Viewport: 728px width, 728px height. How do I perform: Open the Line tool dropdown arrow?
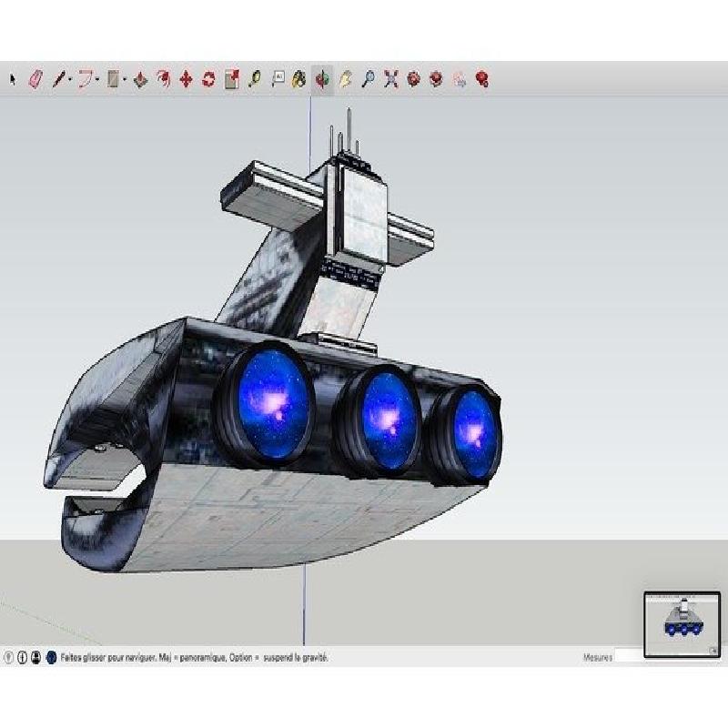pos(70,80)
